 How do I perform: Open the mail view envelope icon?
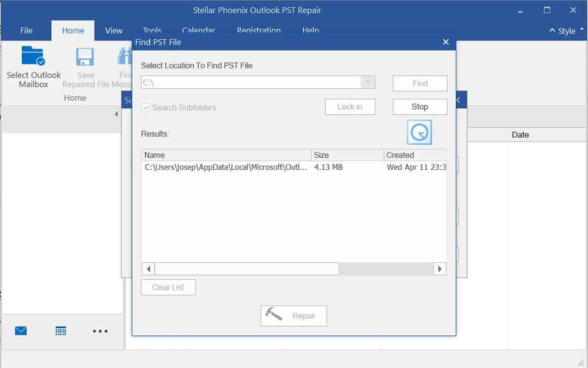coord(21,331)
